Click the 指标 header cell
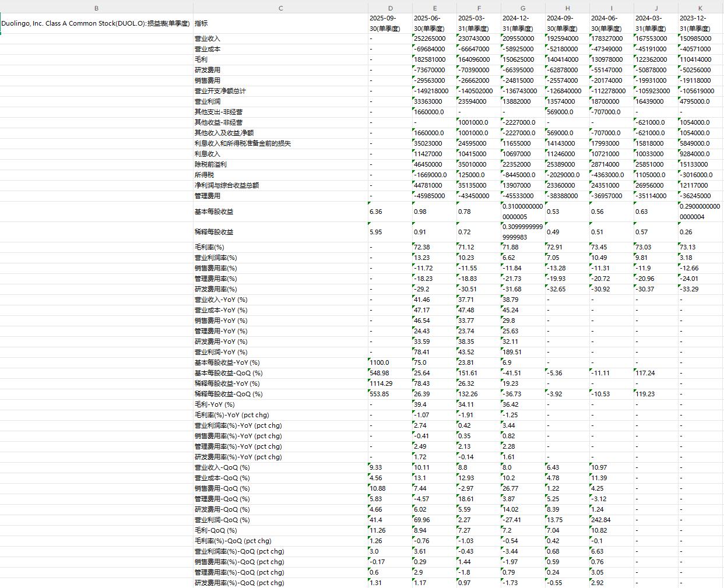 [280, 23]
